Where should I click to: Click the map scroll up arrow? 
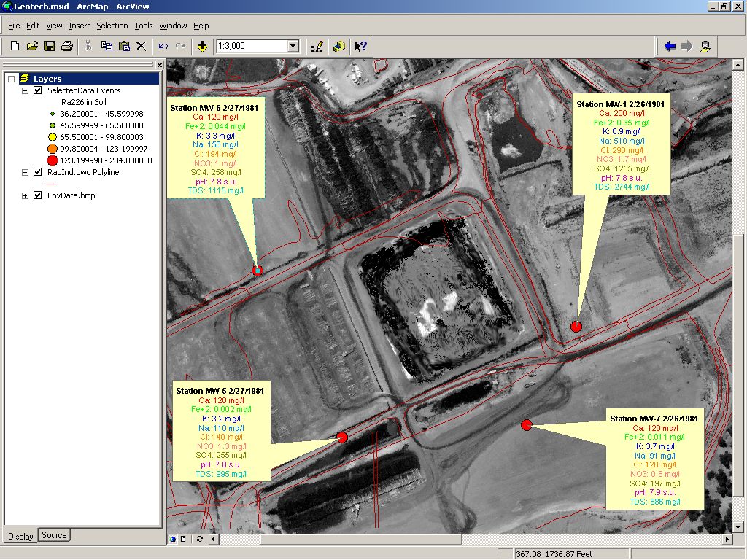click(x=738, y=65)
